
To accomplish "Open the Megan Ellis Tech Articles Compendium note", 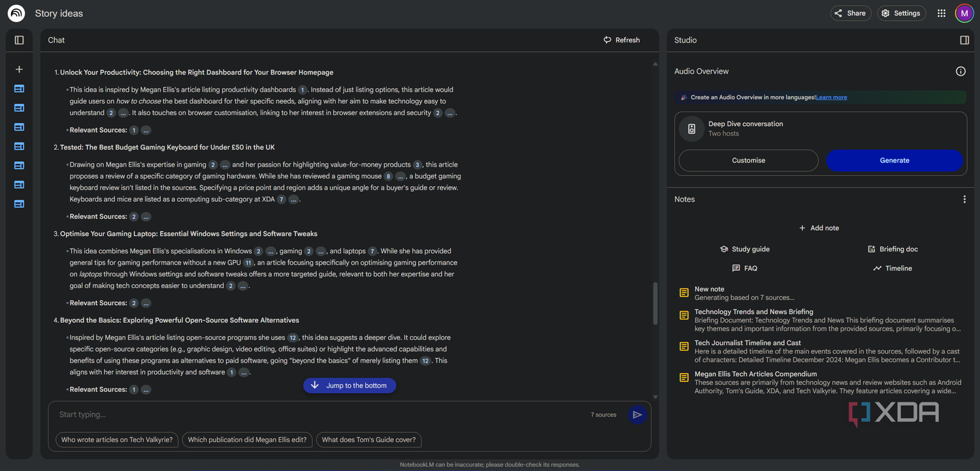I will click(819, 382).
